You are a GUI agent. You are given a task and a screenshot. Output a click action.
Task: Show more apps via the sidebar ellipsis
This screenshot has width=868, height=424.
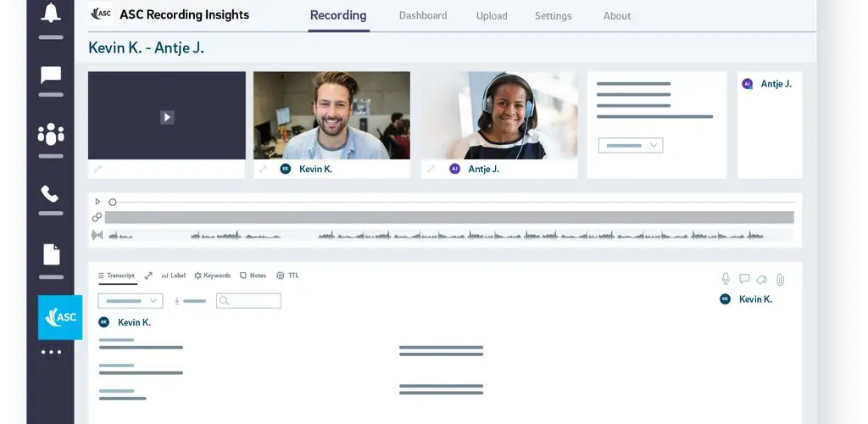click(51, 352)
